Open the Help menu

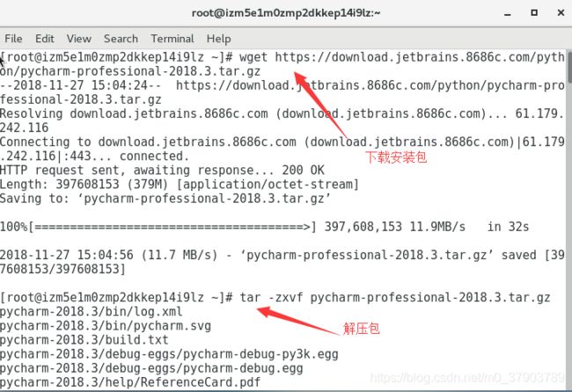218,39
